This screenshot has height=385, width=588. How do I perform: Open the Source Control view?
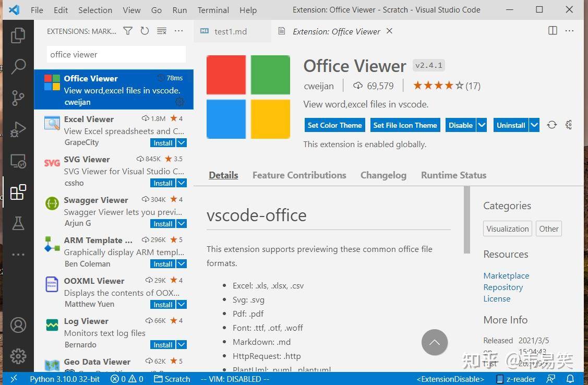(x=18, y=98)
